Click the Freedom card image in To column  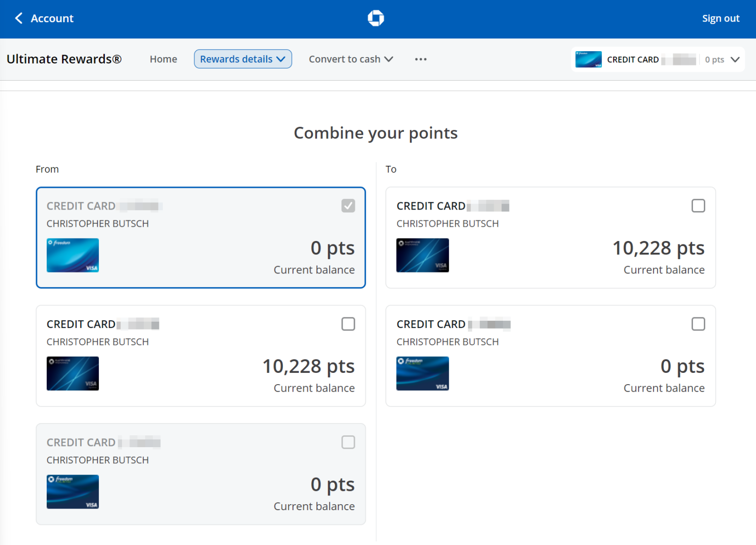point(422,373)
